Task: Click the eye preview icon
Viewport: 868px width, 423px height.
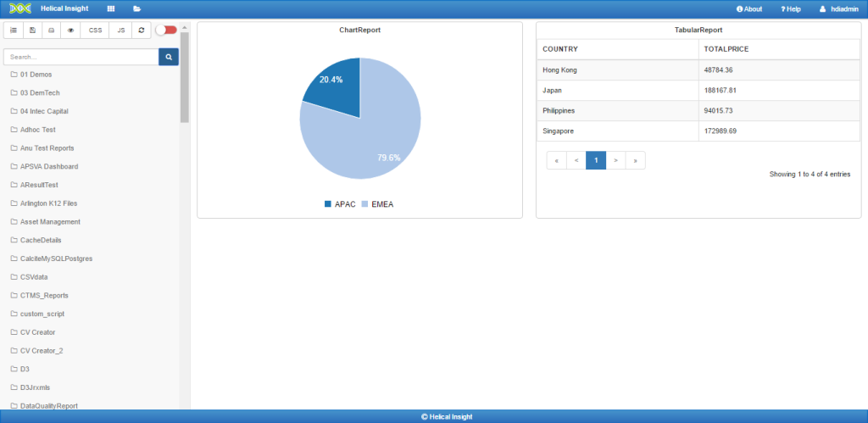Action: coord(71,30)
